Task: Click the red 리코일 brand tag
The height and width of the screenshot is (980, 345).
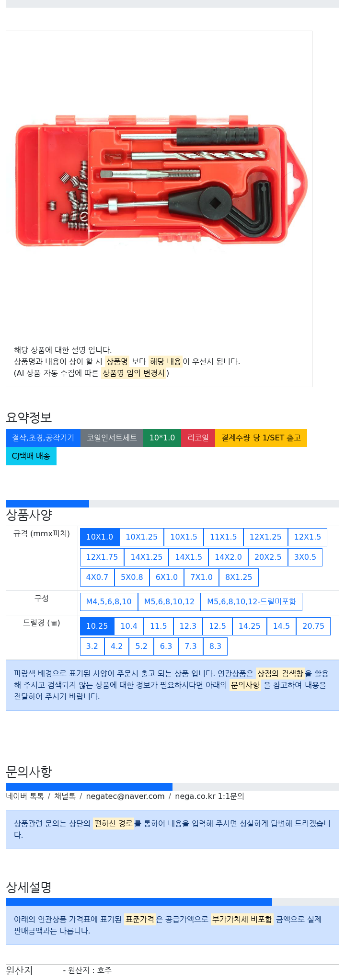Action: click(198, 438)
